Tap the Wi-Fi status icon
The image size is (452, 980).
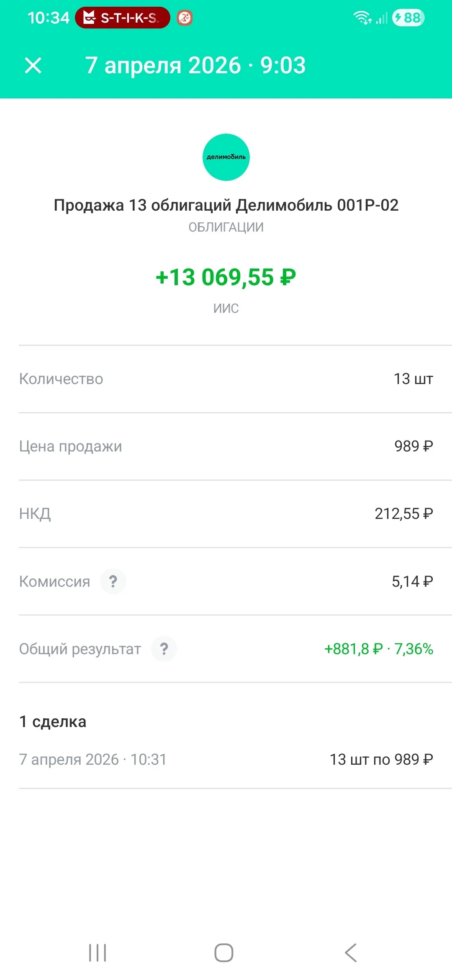(x=362, y=18)
